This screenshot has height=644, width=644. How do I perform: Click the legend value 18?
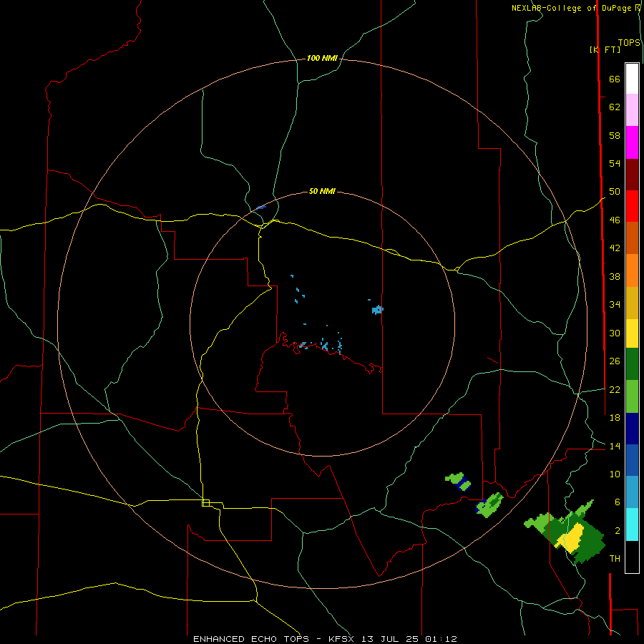pyautogui.click(x=615, y=418)
